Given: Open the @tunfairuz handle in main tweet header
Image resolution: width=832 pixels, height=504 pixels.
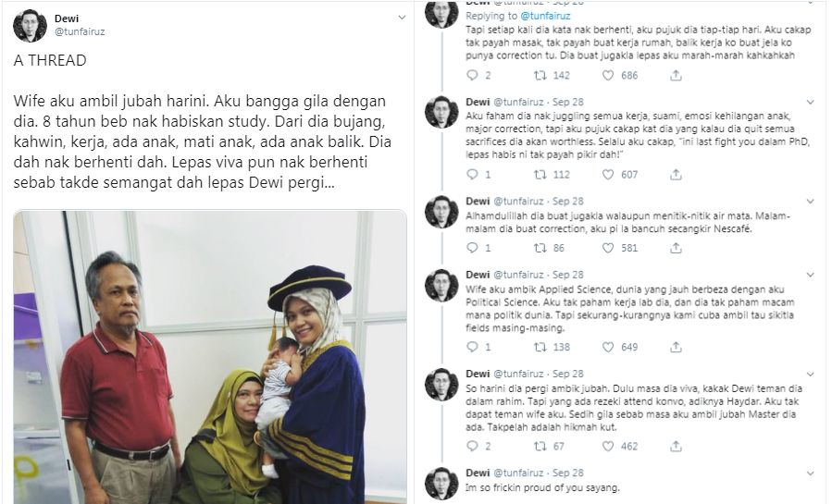Looking at the screenshot, I should pyautogui.click(x=80, y=31).
